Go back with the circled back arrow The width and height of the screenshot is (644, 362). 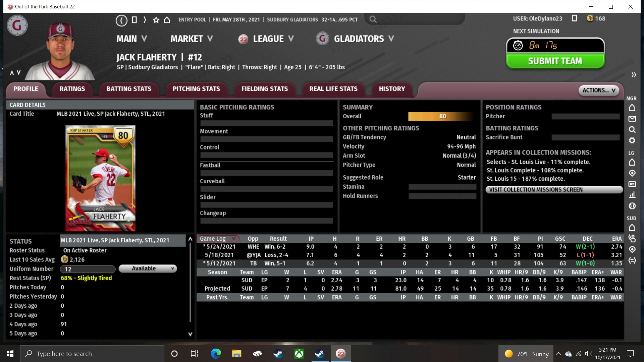[121, 20]
